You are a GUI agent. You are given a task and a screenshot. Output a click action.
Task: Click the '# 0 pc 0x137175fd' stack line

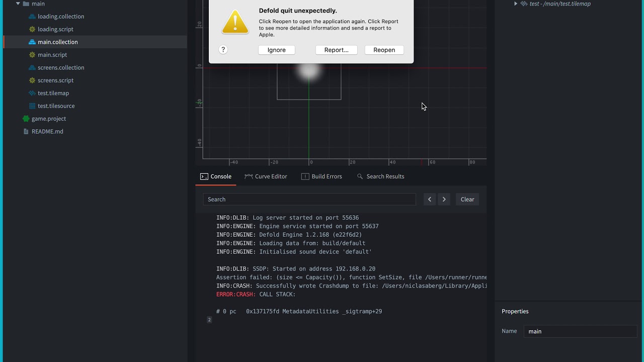(x=299, y=311)
